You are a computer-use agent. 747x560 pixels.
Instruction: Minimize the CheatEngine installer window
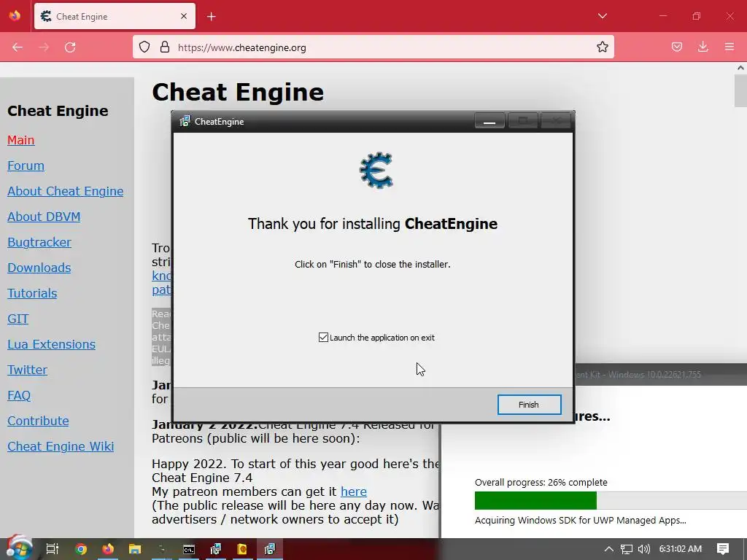pyautogui.click(x=489, y=121)
